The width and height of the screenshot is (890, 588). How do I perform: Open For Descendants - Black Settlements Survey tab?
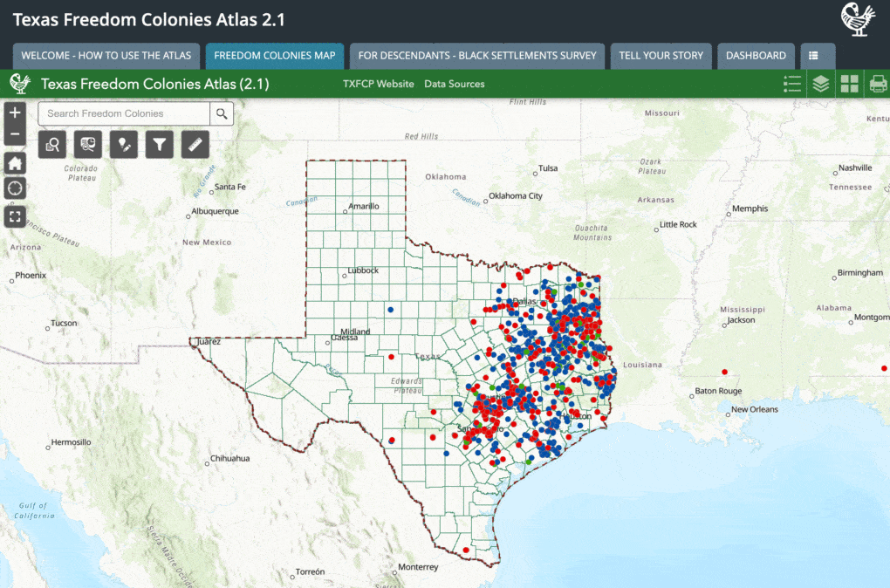[477, 56]
